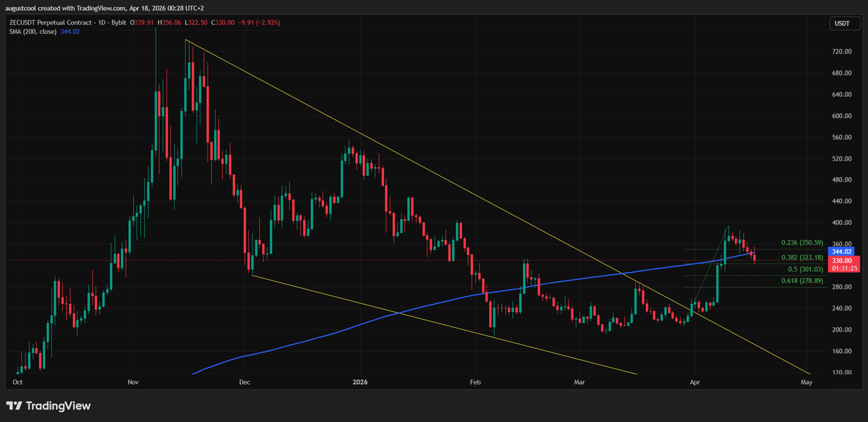Screen dimensions: 868x422
Task: Select the 0.236 (350.59) Fibonacci label
Action: point(804,243)
